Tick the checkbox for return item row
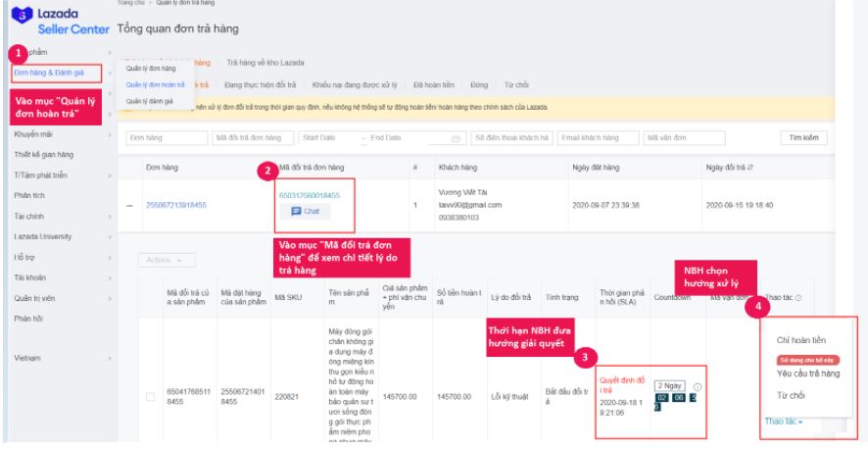Image resolution: width=868 pixels, height=449 pixels. (x=150, y=397)
